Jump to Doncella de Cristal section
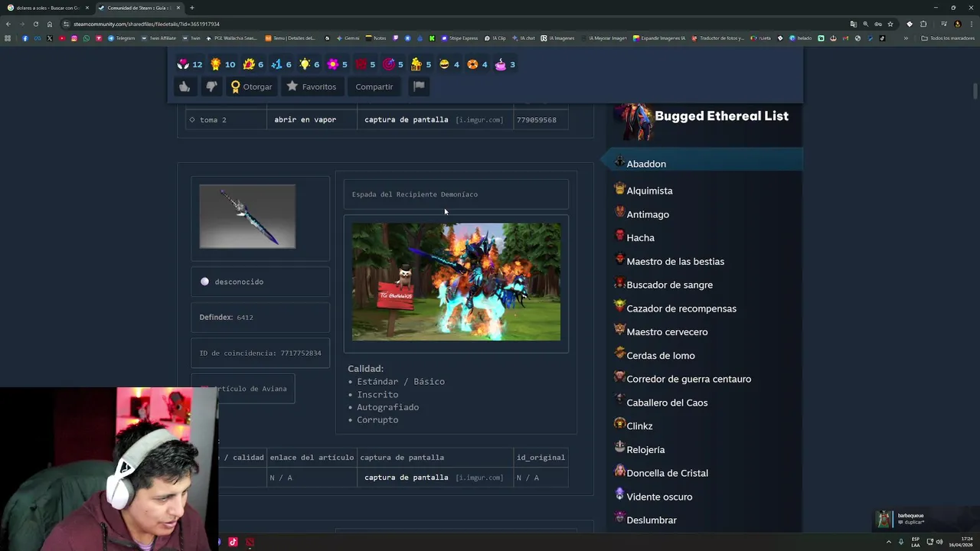 click(x=667, y=473)
